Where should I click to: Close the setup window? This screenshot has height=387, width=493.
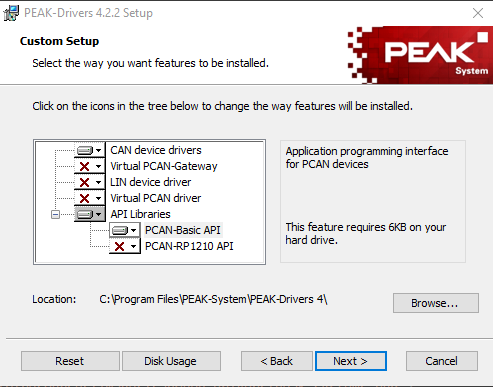(x=478, y=13)
